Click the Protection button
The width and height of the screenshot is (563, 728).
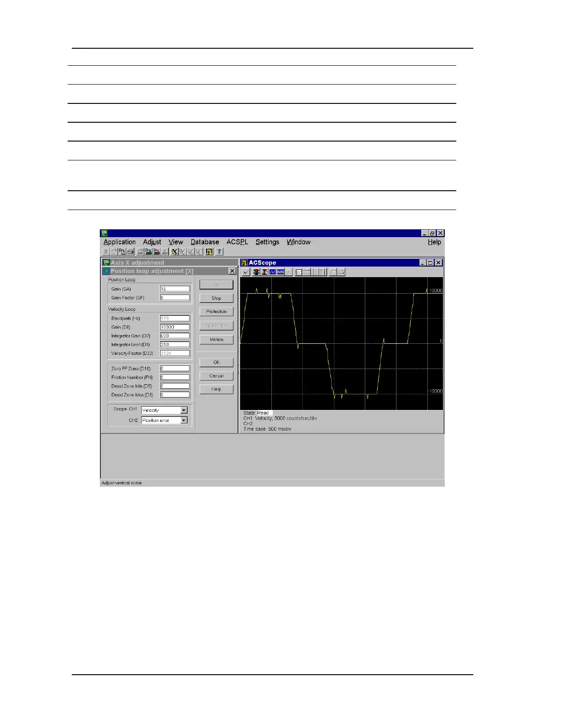point(216,311)
